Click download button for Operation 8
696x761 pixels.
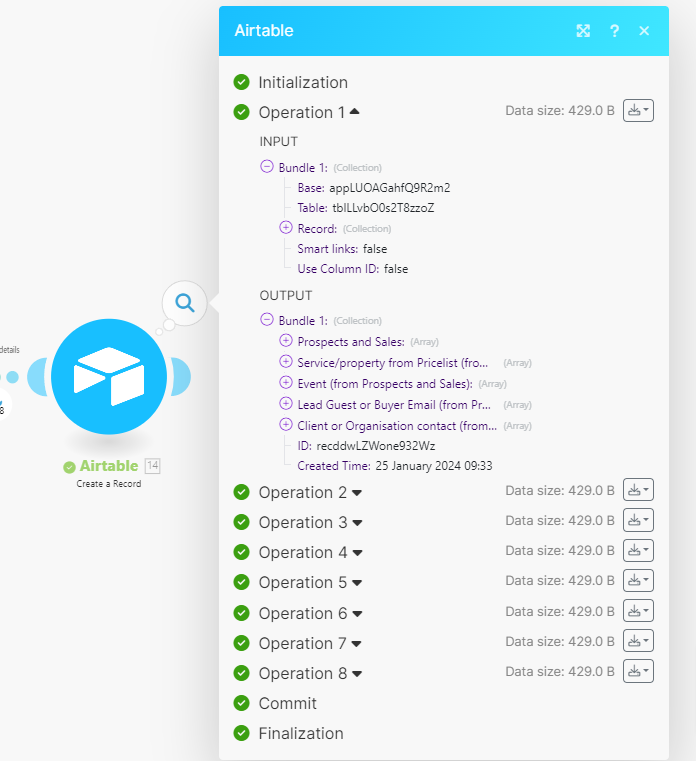pyautogui.click(x=638, y=671)
